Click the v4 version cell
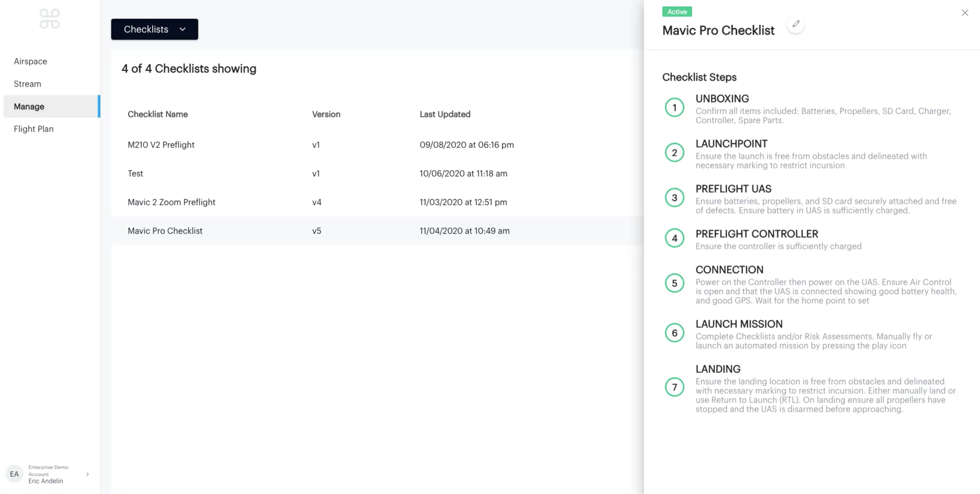This screenshot has height=494, width=980. click(x=317, y=202)
